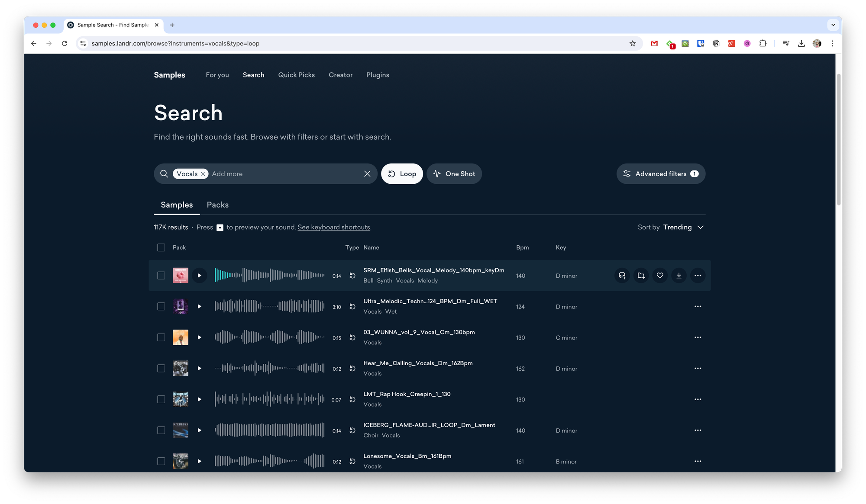
Task: Remove the Vocals filter chip
Action: [x=203, y=174]
